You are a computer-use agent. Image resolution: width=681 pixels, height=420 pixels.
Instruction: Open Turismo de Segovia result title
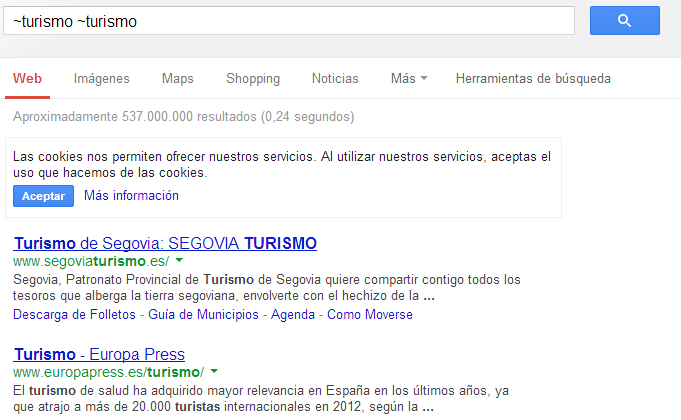[165, 243]
